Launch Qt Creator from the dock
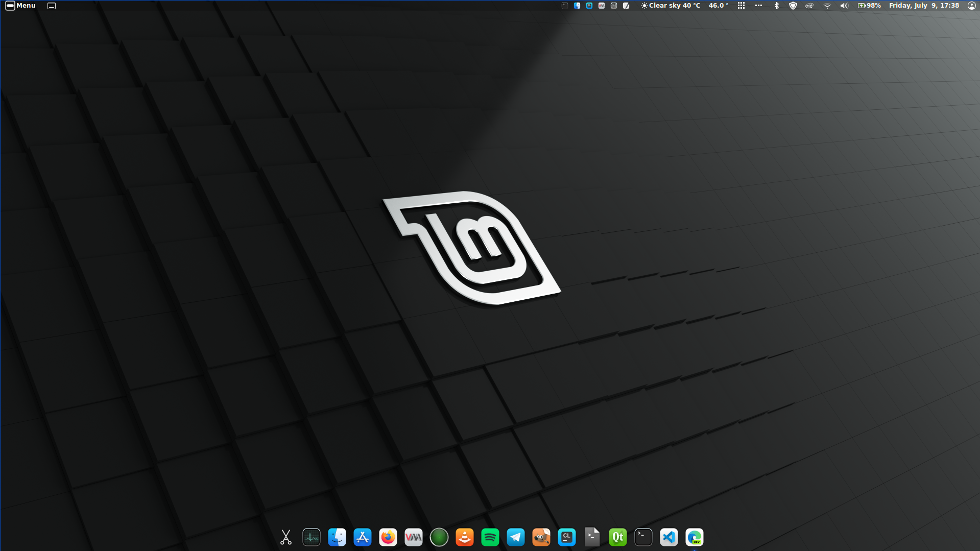980x551 pixels. 618,537
